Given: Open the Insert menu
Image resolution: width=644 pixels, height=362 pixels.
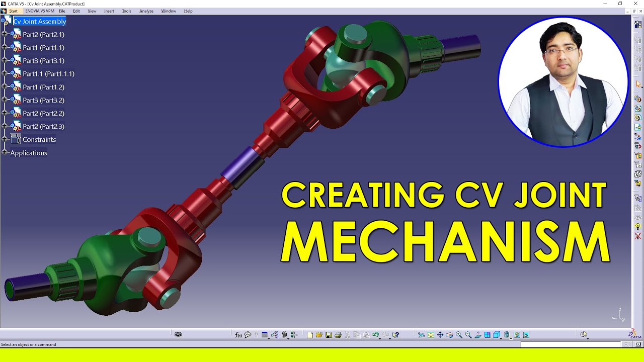Looking at the screenshot, I should coord(109,11).
